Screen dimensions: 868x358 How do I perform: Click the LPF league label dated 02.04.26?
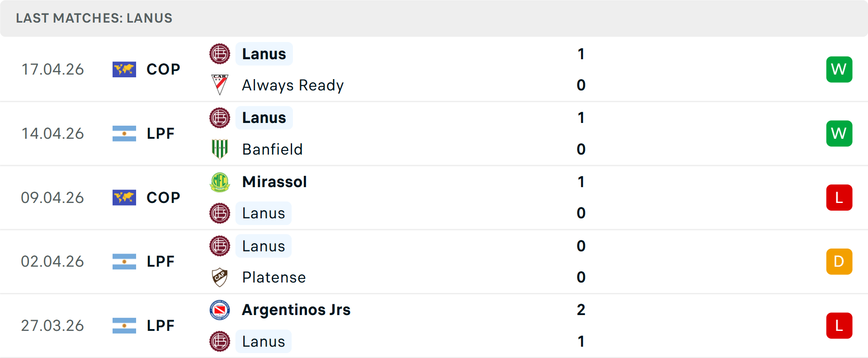160,261
